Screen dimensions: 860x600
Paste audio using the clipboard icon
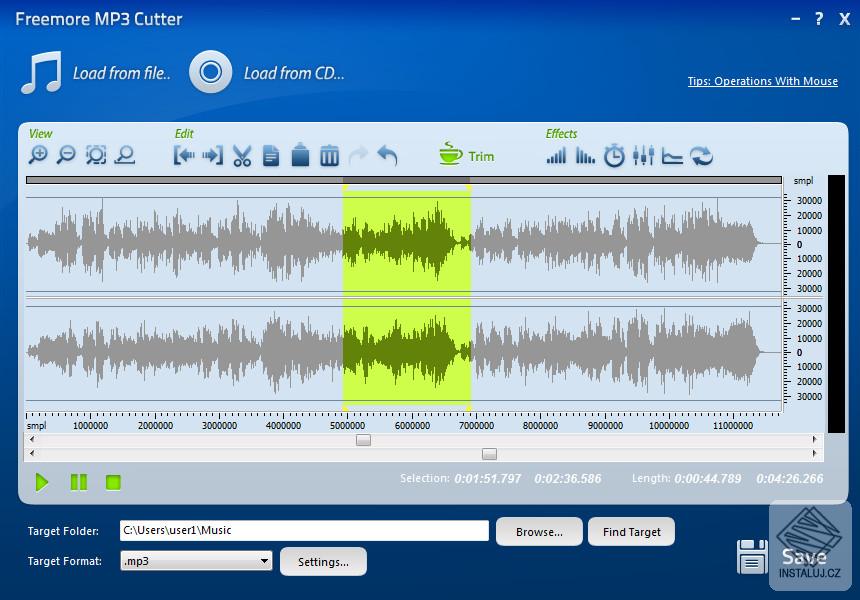pyautogui.click(x=300, y=155)
